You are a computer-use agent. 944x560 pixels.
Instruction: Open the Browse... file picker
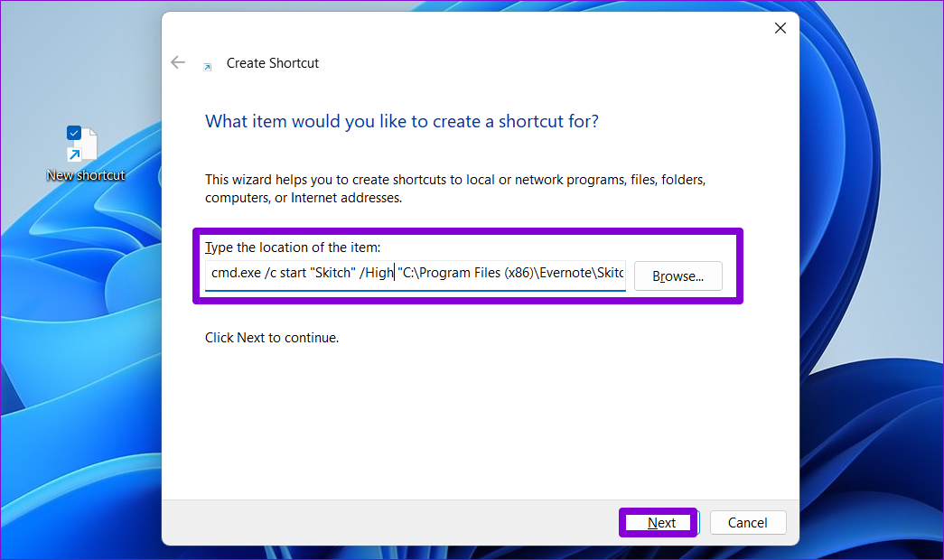click(x=678, y=275)
